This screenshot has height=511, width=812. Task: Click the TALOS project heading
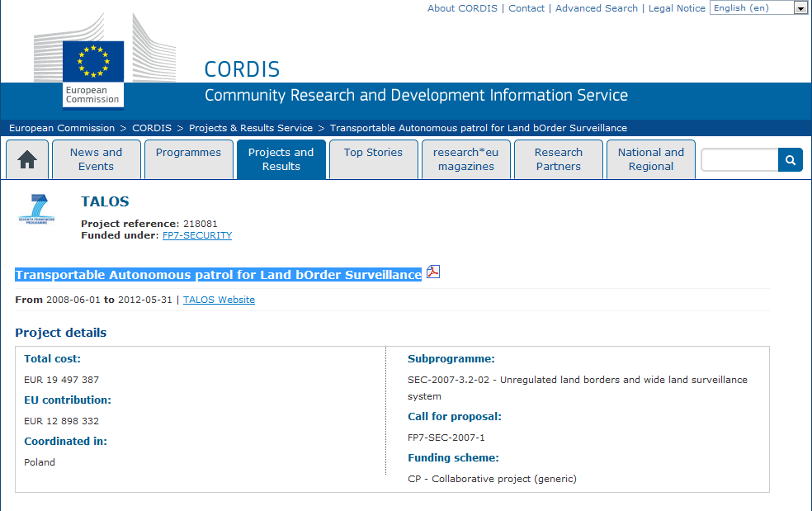pos(105,201)
